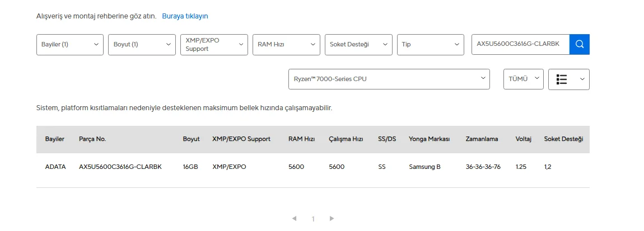Click the RAM Hızı column header

click(301, 139)
